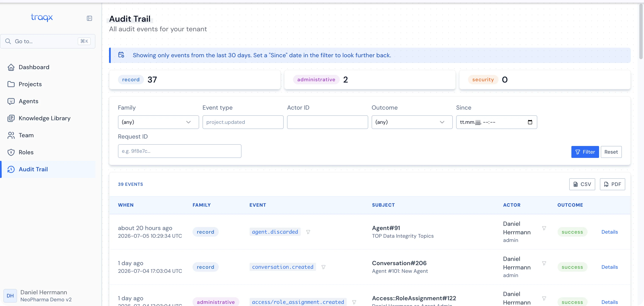The image size is (644, 306).
Task: Click the Projects folder icon
Action: pyautogui.click(x=11, y=84)
